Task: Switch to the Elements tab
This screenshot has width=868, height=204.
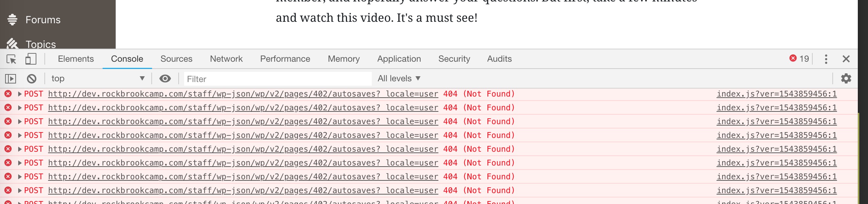Action: click(76, 59)
